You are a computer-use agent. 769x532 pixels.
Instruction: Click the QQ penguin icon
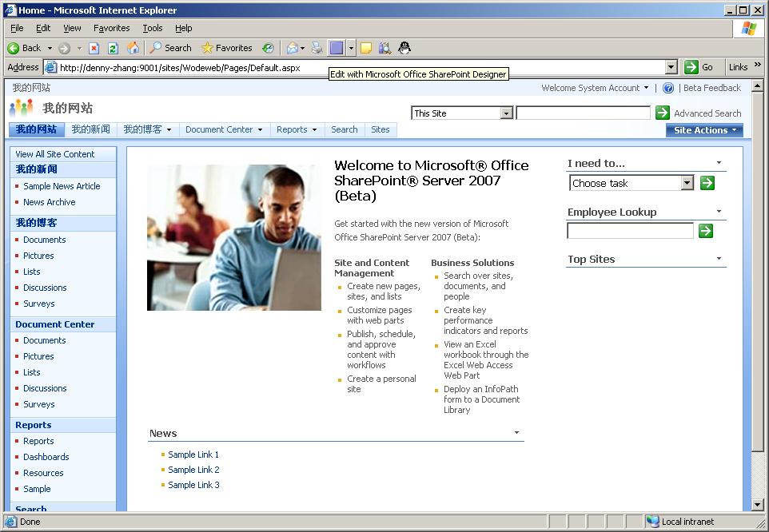click(x=404, y=48)
